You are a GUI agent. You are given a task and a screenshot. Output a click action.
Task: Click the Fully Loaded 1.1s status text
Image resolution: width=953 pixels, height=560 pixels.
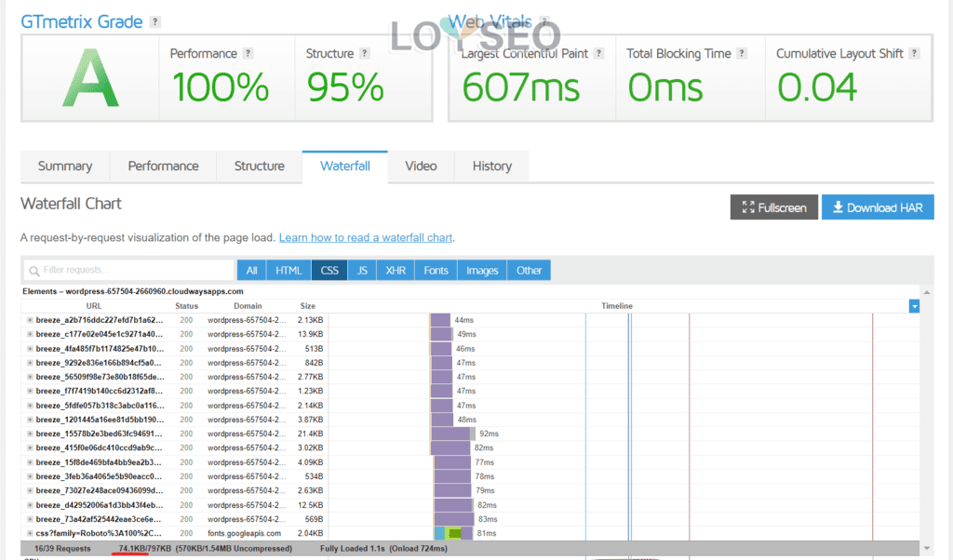[353, 549]
